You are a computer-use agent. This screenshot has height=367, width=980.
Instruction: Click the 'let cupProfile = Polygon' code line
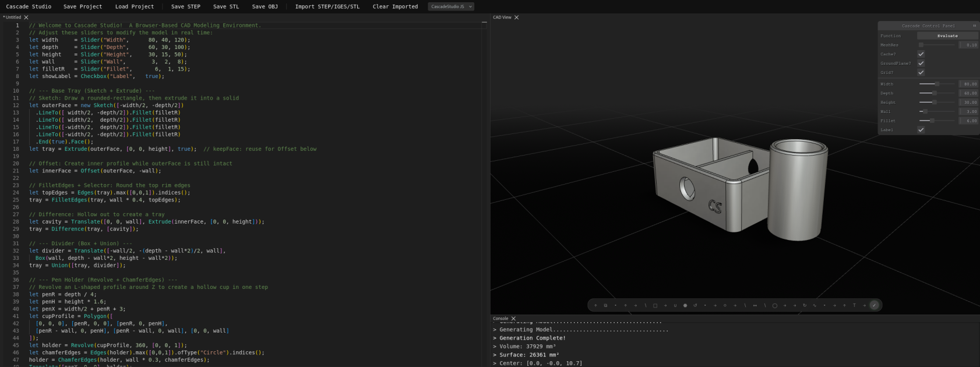coord(71,316)
